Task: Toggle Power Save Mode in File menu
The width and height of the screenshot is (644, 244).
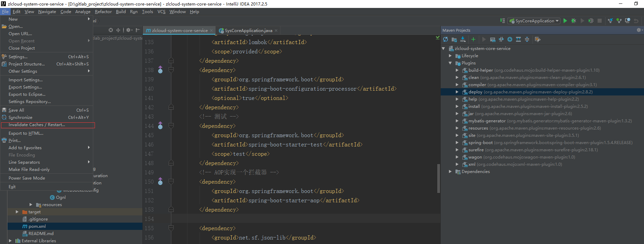Action: pos(47,178)
